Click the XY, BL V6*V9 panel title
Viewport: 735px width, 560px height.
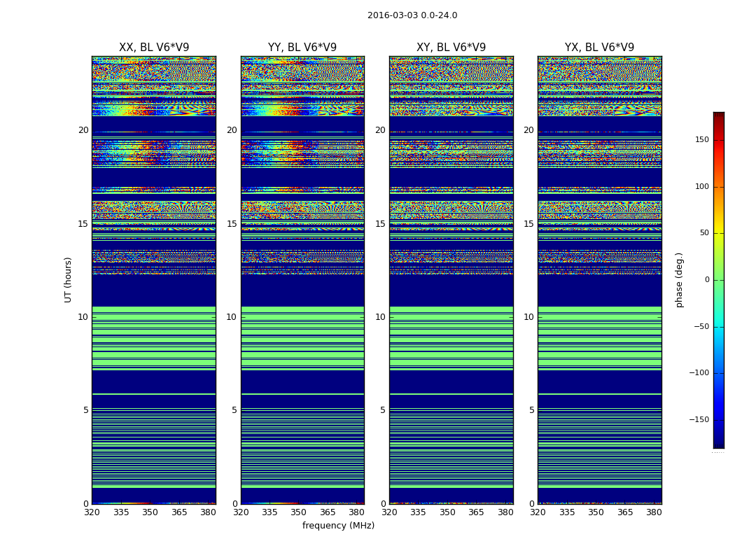click(x=451, y=48)
